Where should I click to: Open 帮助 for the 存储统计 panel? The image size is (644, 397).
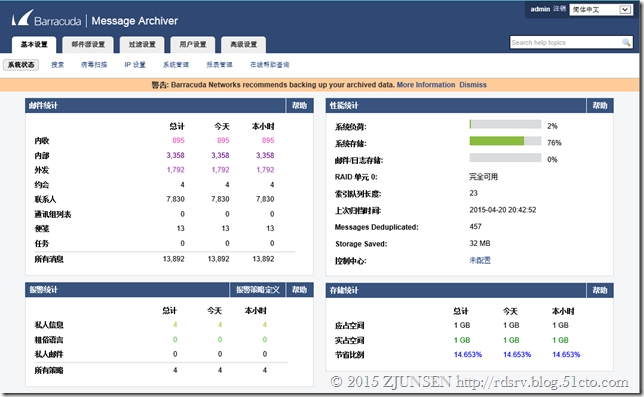click(600, 290)
